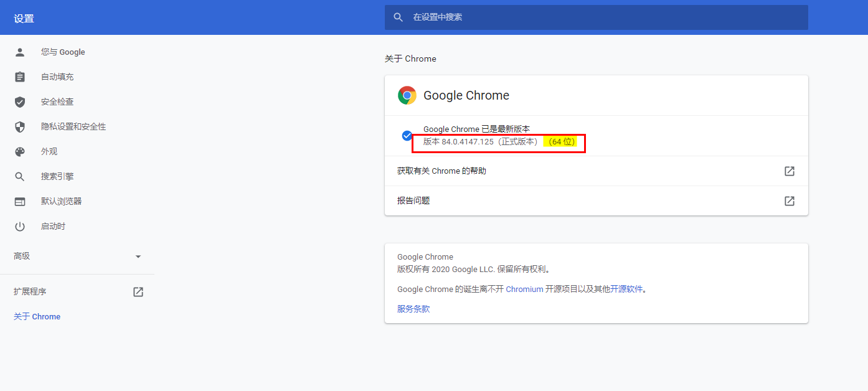Click the magnifier icon beside 搜索引擎
This screenshot has height=391, width=868.
click(20, 177)
